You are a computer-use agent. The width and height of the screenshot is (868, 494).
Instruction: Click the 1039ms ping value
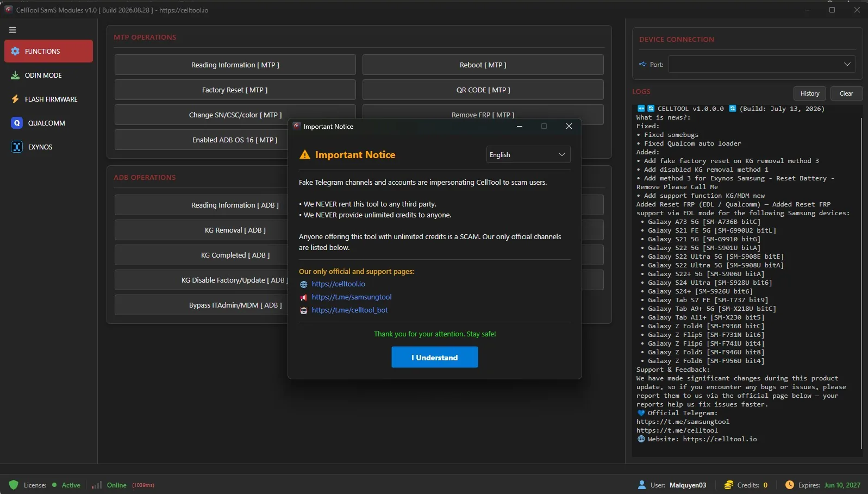143,485
